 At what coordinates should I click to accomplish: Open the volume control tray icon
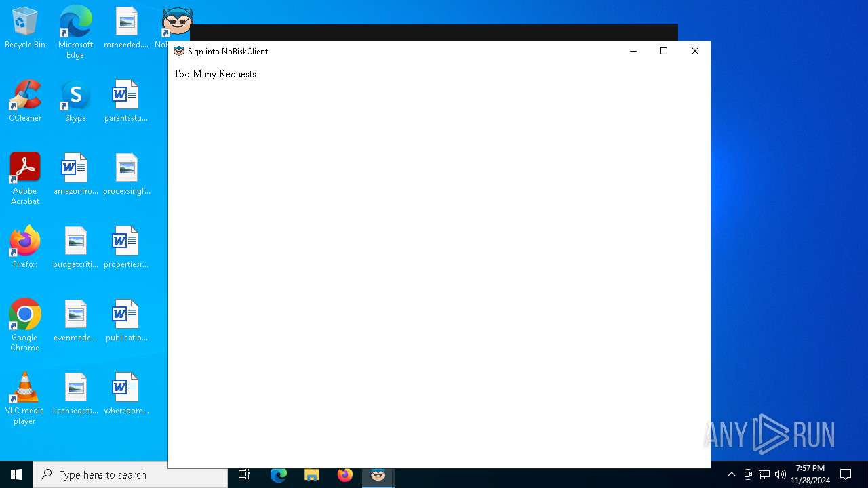click(x=780, y=474)
